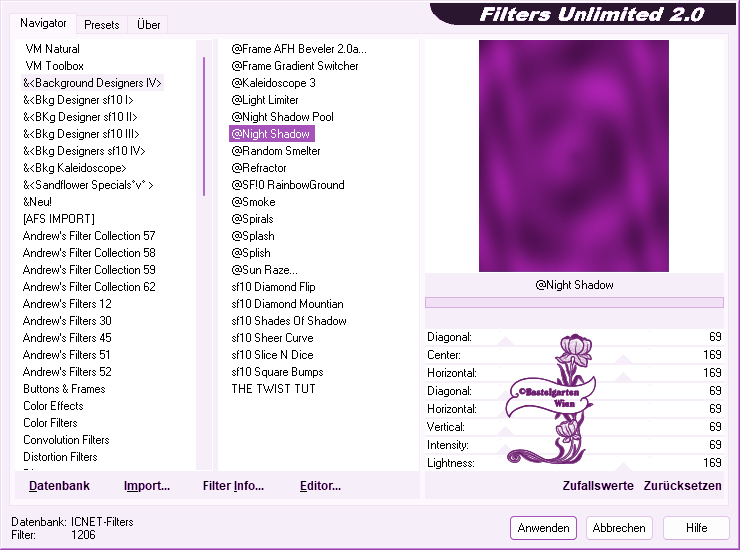Image resolution: width=740 pixels, height=550 pixels.
Task: Select Color Effects category
Action: [53, 406]
